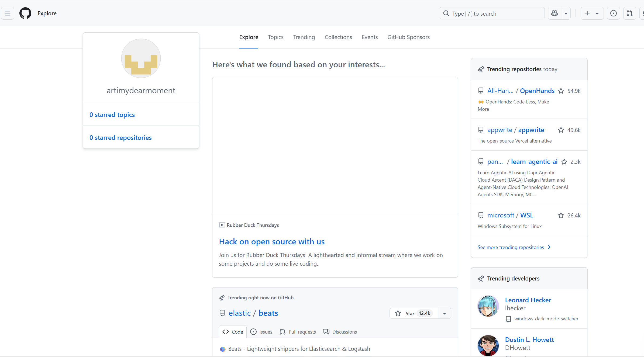Expand the star list dropdown for beats
The image size is (644, 357).
pyautogui.click(x=445, y=313)
